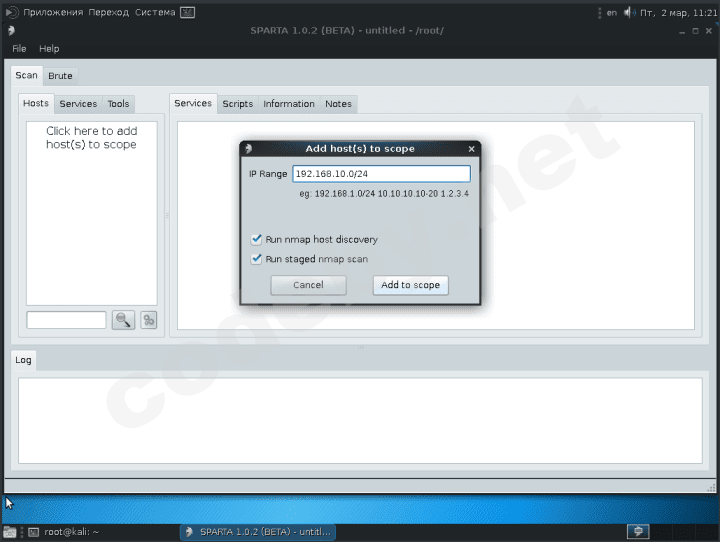
Task: Toggle Run staged nmap scan checkbox
Action: coord(256,259)
